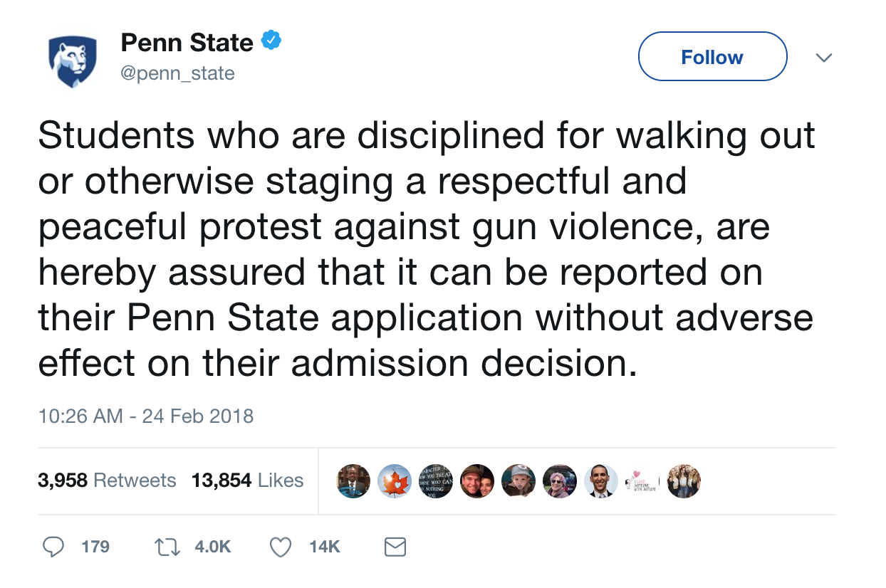The height and width of the screenshot is (588, 886).
Task: Click the @penn_state handle
Action: (x=177, y=73)
